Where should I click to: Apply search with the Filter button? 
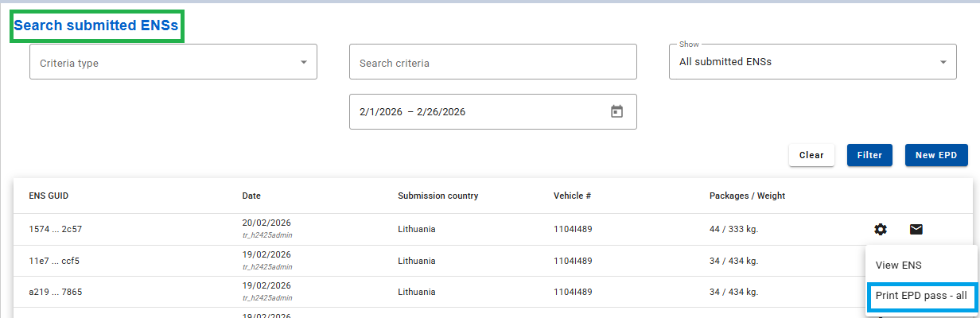869,155
